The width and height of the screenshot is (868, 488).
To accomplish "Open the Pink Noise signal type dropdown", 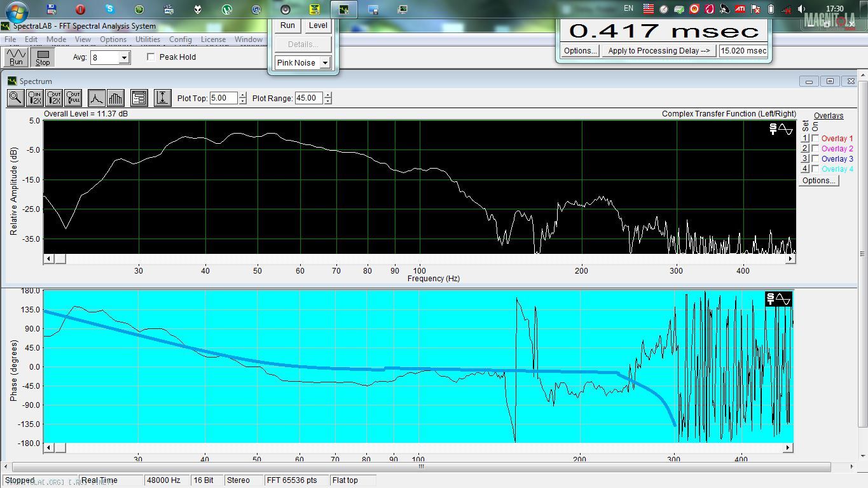I will (x=325, y=63).
